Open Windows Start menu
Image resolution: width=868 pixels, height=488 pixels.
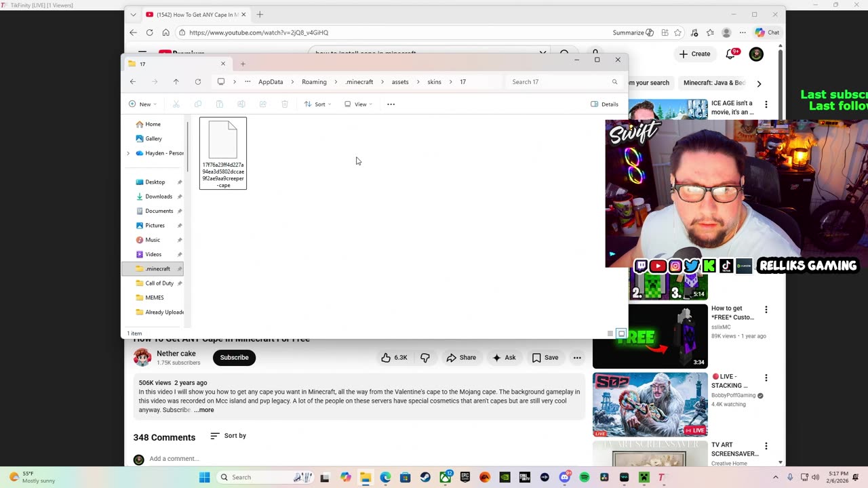pyautogui.click(x=204, y=477)
